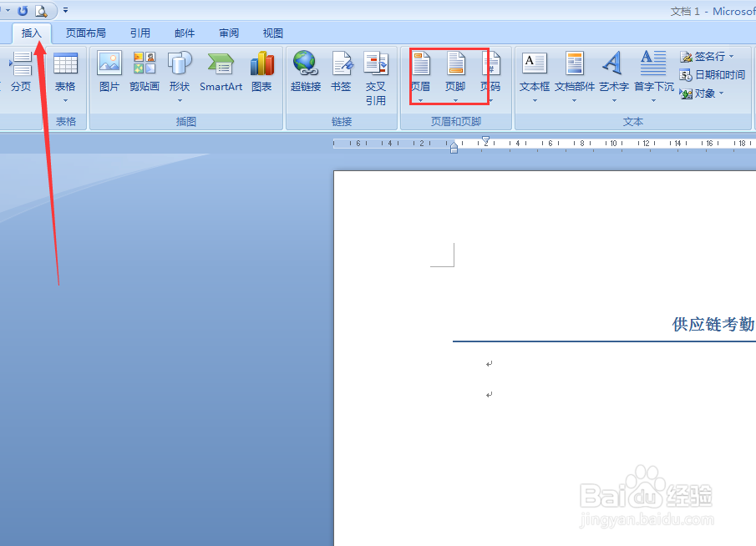This screenshot has height=546, width=756.
Task: Click the Print Preview quick access icon
Action: tap(42, 10)
